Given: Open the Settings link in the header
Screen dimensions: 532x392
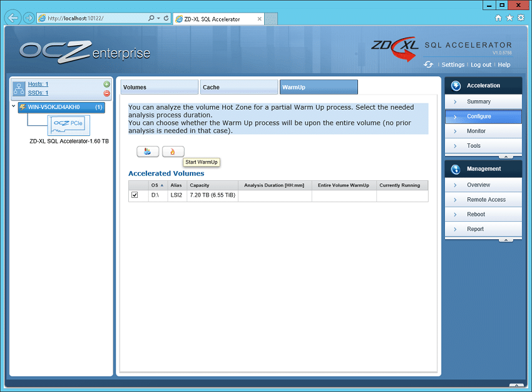Looking at the screenshot, I should click(453, 64).
